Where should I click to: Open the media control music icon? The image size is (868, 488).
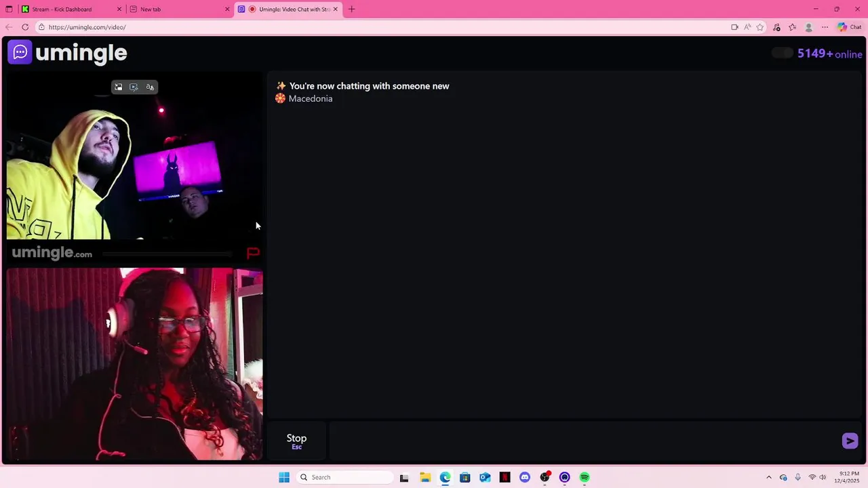coord(776,27)
